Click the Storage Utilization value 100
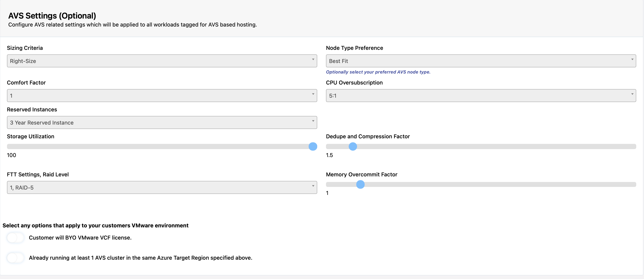This screenshot has height=279, width=644. pyautogui.click(x=12, y=155)
